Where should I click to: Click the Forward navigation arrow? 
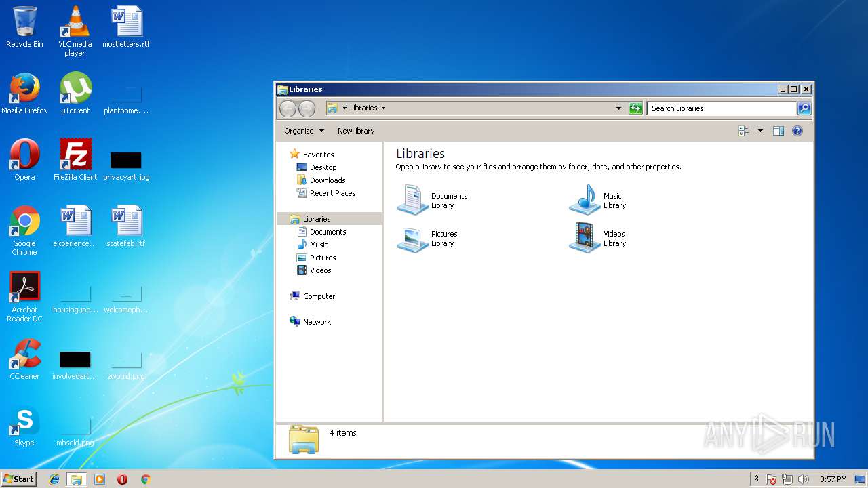click(307, 108)
